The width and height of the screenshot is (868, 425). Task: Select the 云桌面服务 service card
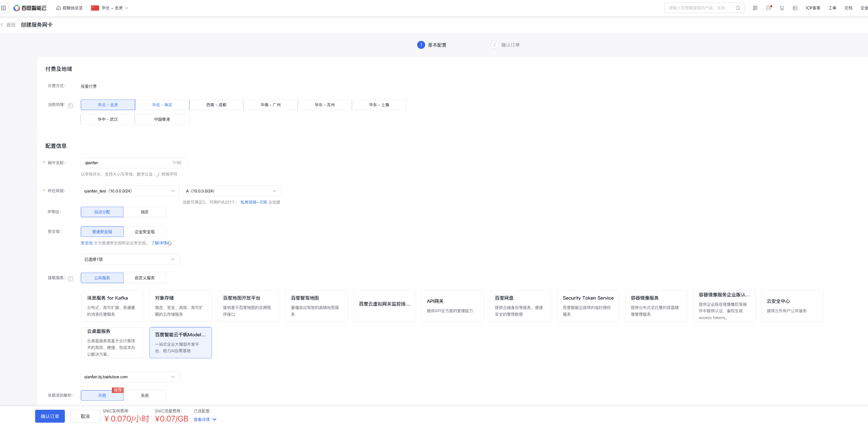tap(113, 343)
